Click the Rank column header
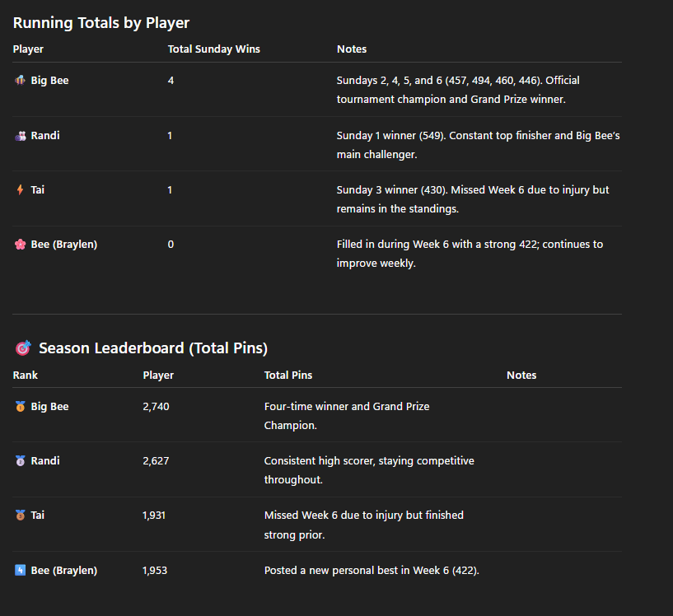Viewport: 673px width, 616px height. click(26, 376)
